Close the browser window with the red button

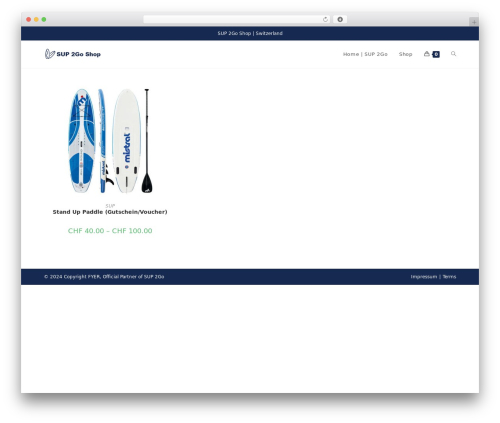pos(29,19)
